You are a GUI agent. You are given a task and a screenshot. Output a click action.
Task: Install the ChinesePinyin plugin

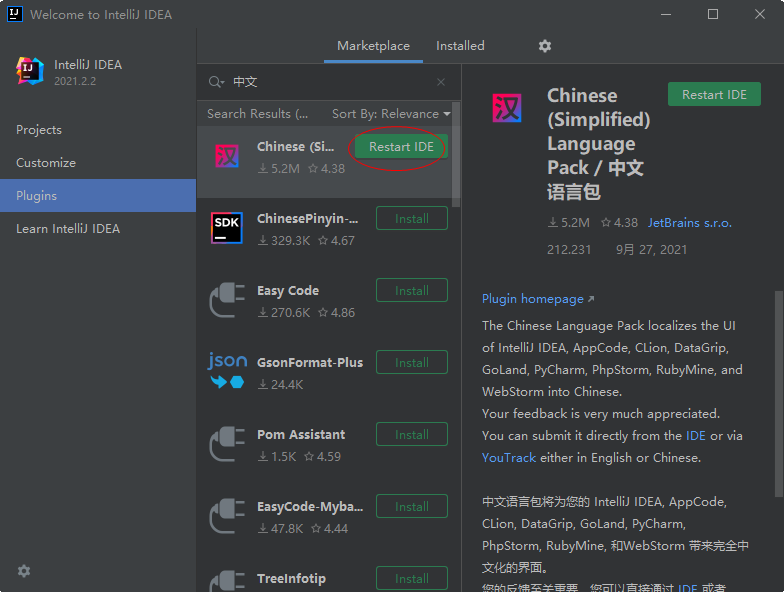tap(412, 218)
